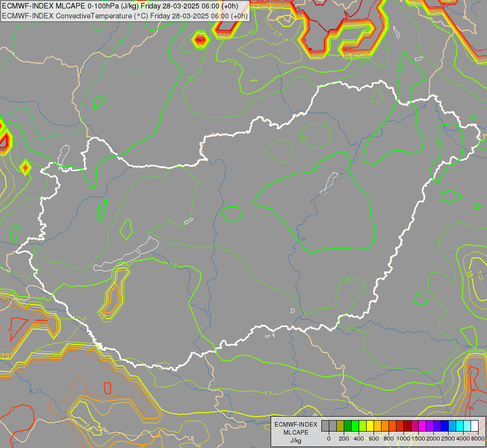487x448 pixels.
Task: Click legend value 4000
Action: point(463,439)
